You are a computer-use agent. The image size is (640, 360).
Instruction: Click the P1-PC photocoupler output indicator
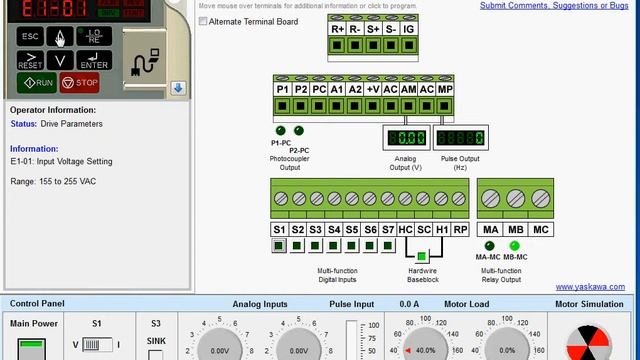[x=280, y=131]
